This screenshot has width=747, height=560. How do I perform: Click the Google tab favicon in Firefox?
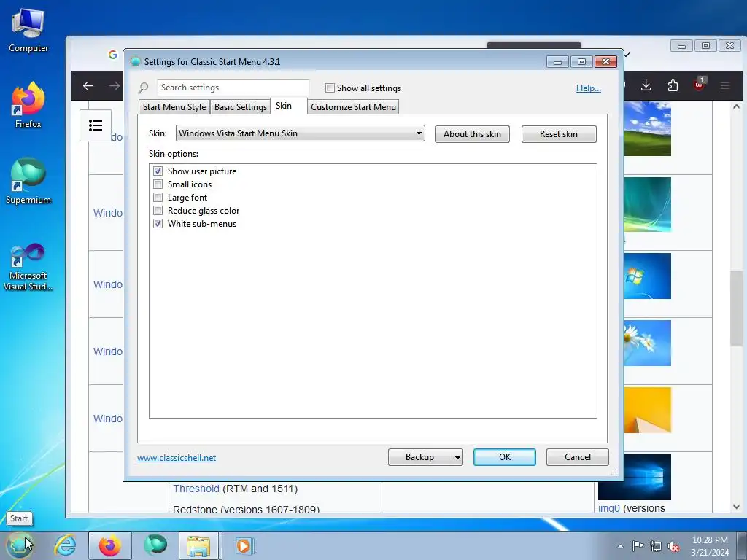coord(113,54)
